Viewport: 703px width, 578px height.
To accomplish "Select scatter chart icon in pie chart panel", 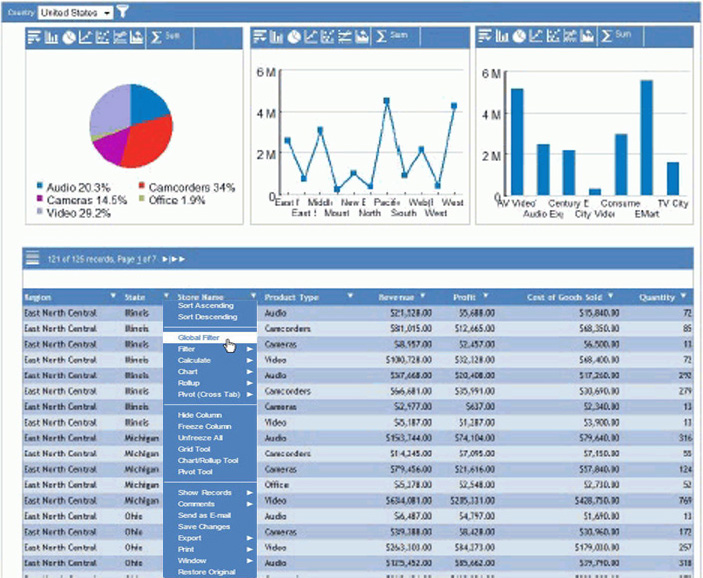I will point(102,37).
